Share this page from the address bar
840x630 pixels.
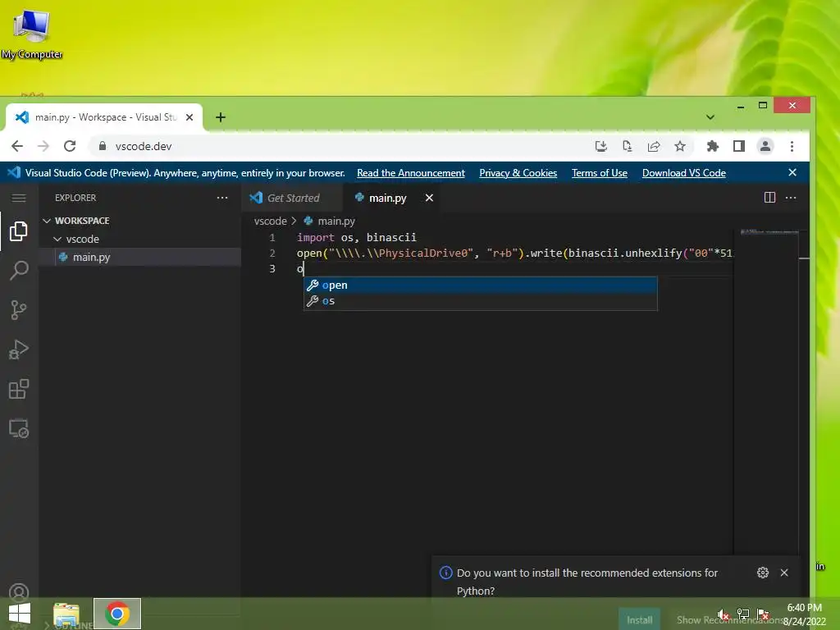(654, 146)
